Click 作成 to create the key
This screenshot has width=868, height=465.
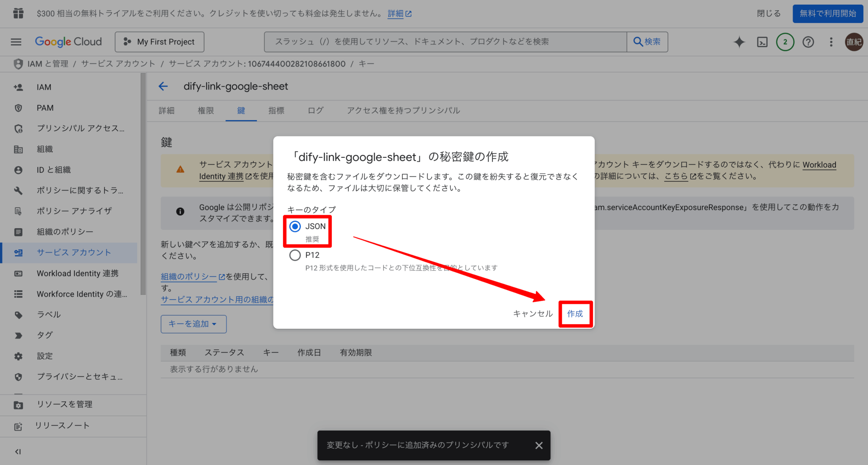(575, 314)
